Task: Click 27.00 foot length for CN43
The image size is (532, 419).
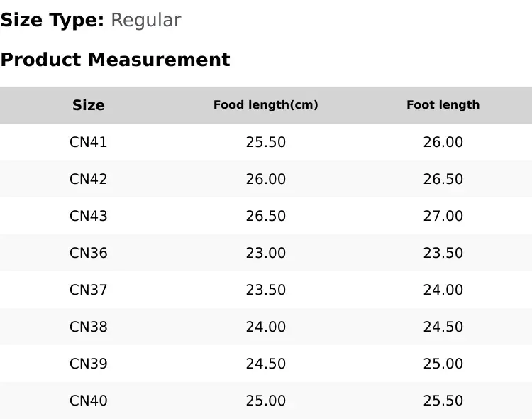Action: [443, 216]
